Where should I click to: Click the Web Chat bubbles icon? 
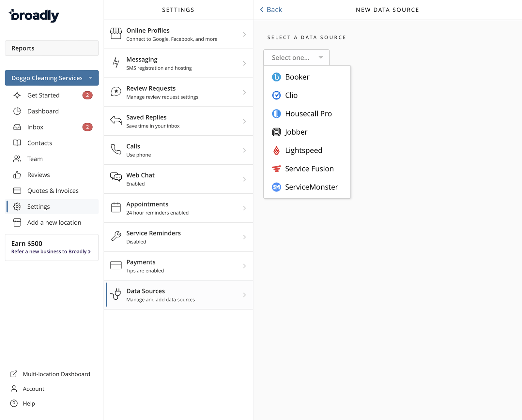pos(116,177)
